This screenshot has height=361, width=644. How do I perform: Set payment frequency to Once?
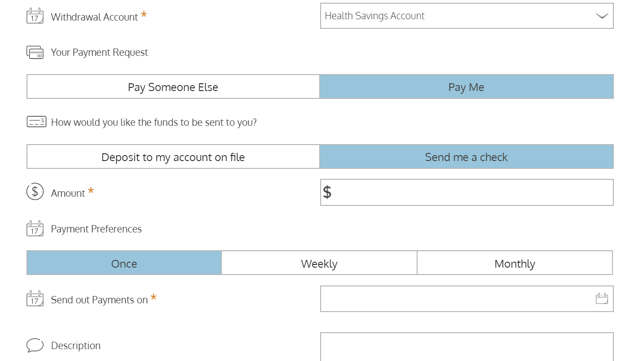point(124,263)
